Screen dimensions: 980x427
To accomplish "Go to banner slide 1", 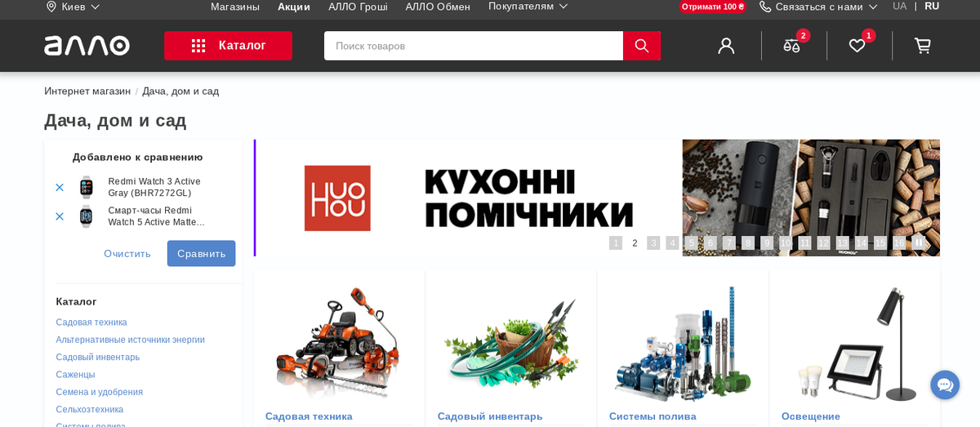I will 616,242.
